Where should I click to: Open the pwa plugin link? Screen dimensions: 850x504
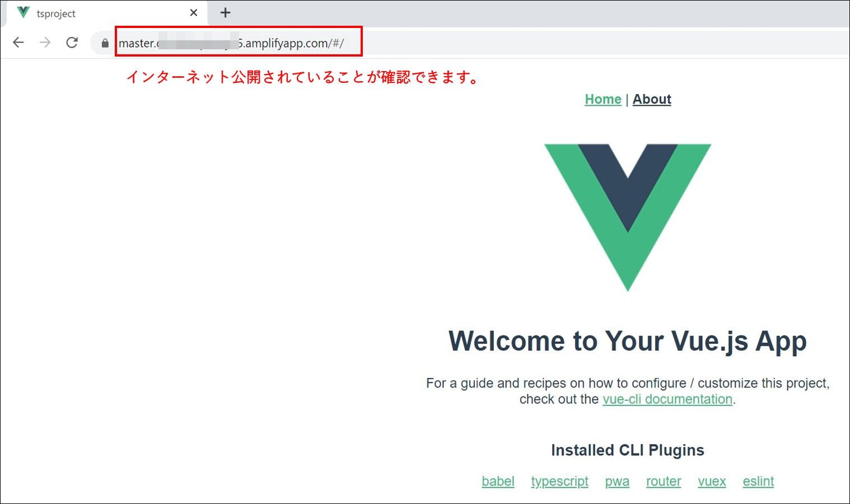[617, 481]
